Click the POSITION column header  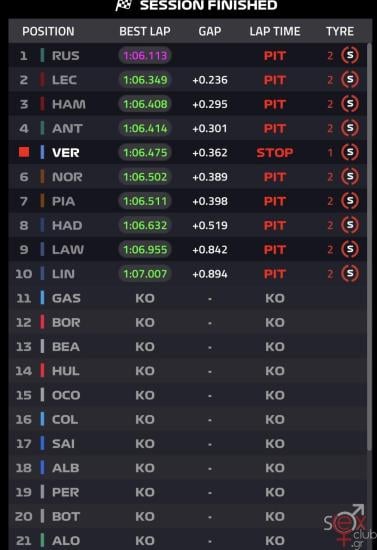tap(48, 31)
